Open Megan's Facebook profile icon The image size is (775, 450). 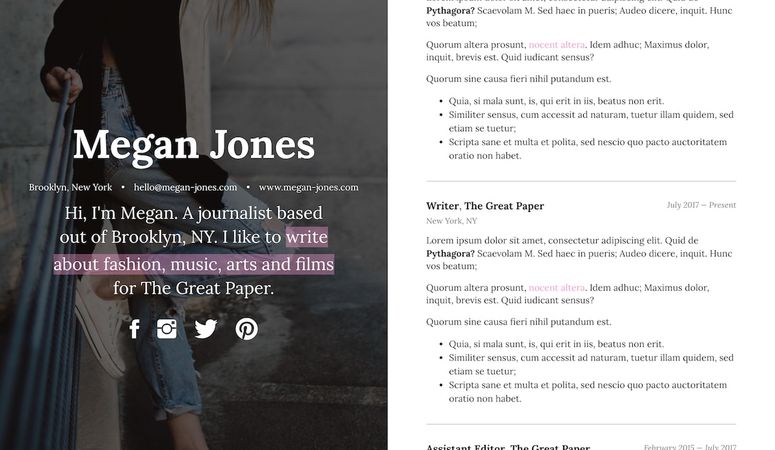pos(134,329)
